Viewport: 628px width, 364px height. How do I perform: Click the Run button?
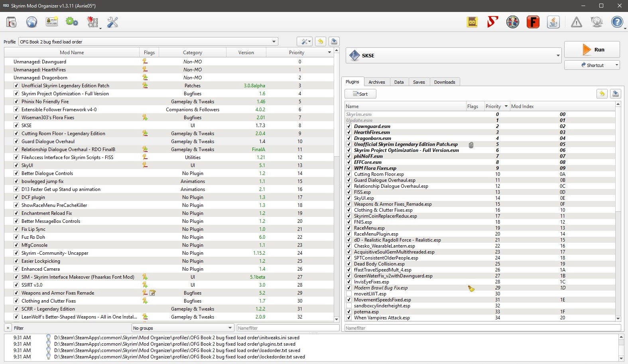(x=592, y=49)
